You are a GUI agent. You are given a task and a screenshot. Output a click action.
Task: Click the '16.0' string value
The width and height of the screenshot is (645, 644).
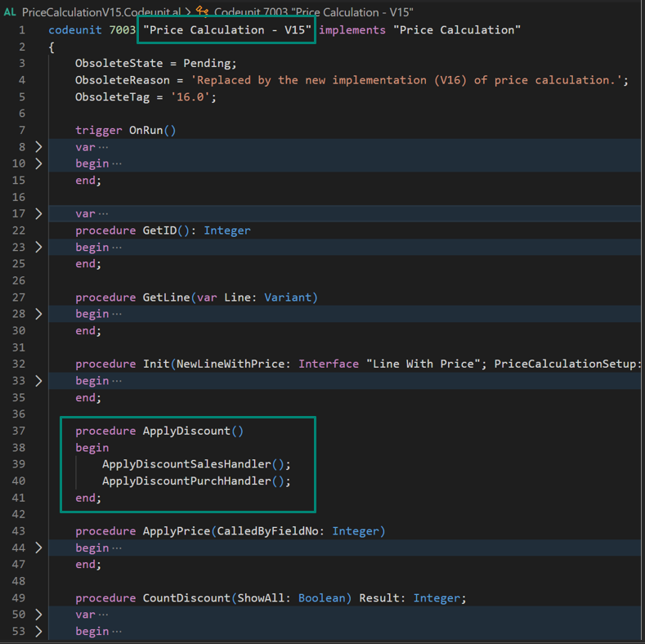point(190,97)
